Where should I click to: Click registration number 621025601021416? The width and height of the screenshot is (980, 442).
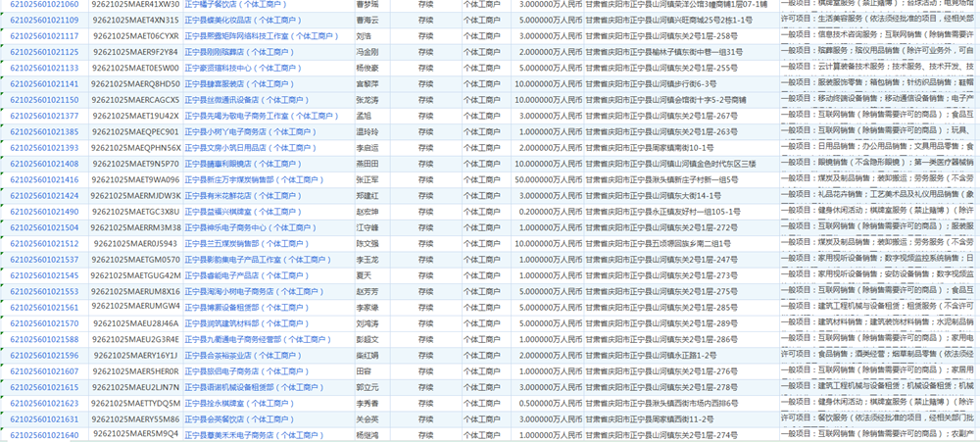(x=45, y=179)
